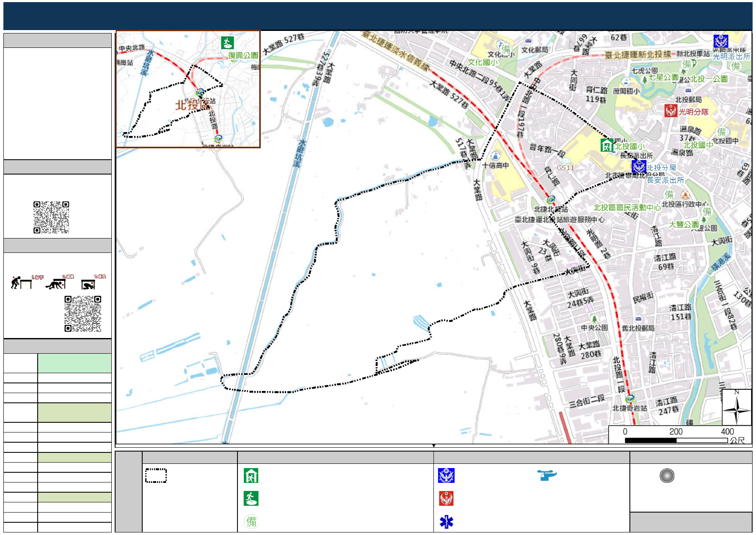Click the legend's blue star-of-life medical icon
756x535 pixels.
coord(446,522)
